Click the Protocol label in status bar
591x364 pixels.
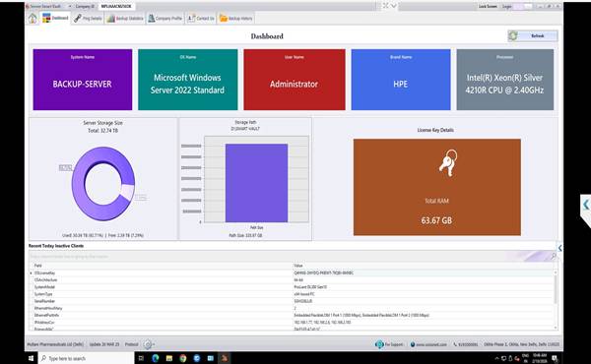pos(132,344)
